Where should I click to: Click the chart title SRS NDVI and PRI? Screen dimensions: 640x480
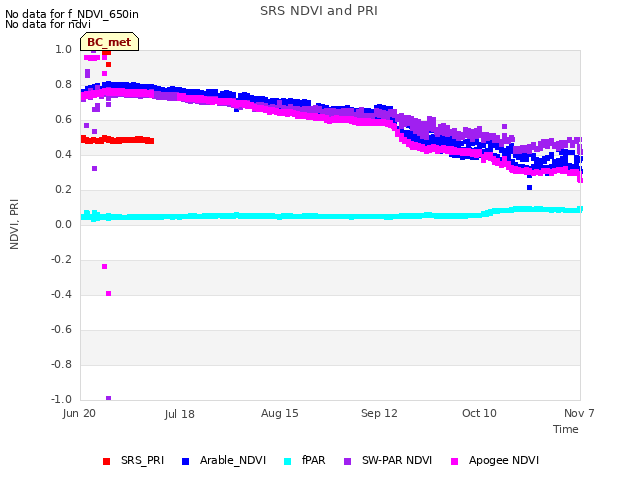coord(319,11)
